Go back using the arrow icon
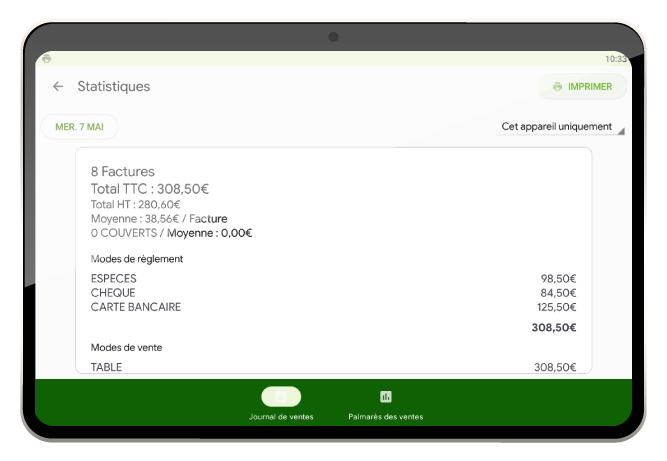Screen dimensions: 667x461 [x=58, y=86]
